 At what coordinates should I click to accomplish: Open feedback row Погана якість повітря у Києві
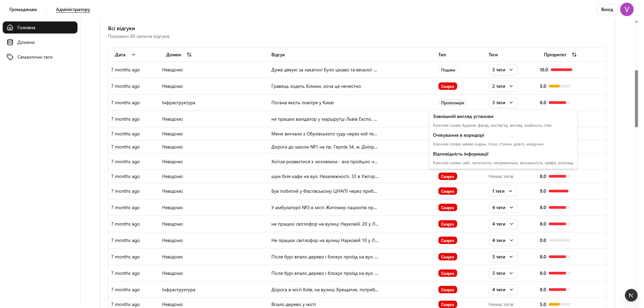click(x=302, y=103)
